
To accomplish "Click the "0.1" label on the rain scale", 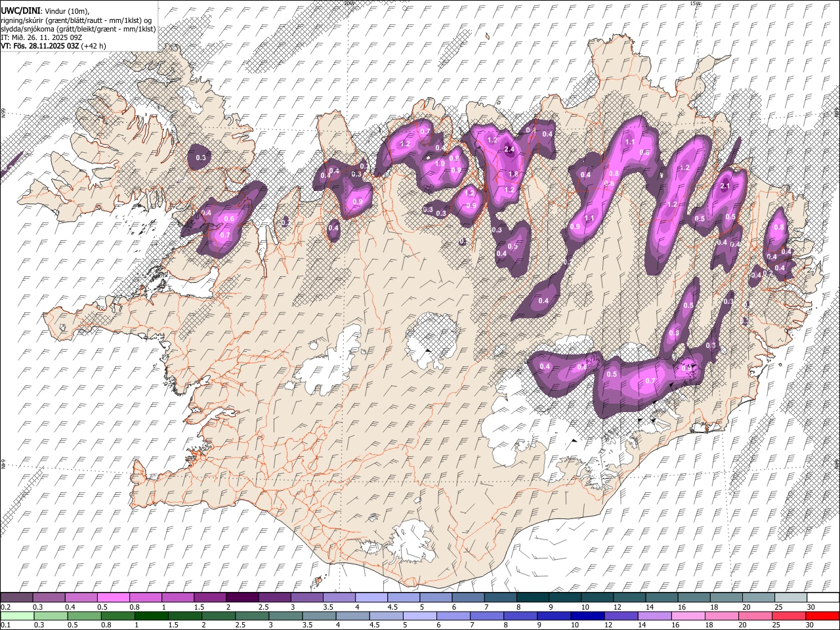I will coord(5,625).
